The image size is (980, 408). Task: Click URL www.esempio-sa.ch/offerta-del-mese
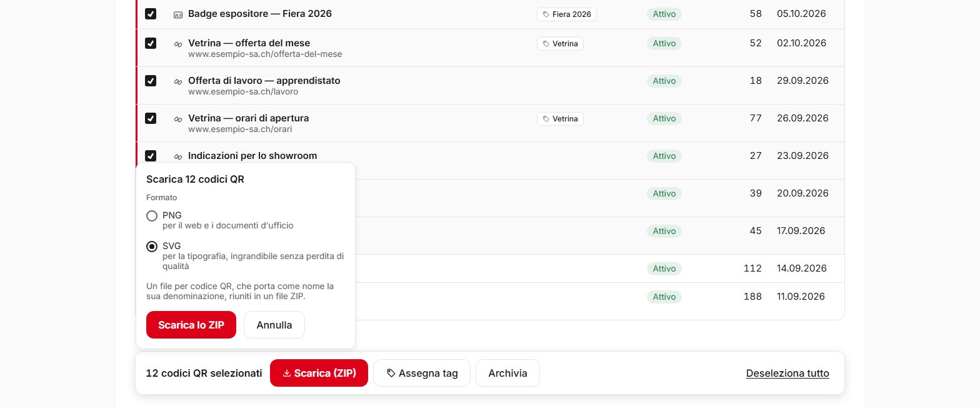(265, 54)
